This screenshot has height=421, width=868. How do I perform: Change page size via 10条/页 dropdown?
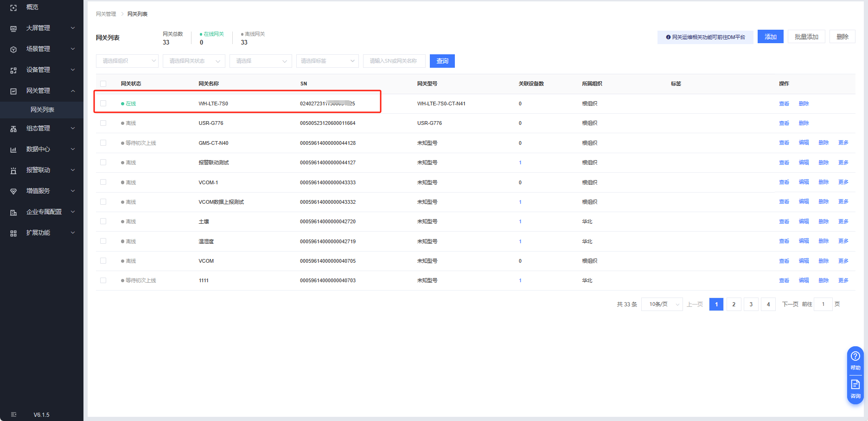662,304
